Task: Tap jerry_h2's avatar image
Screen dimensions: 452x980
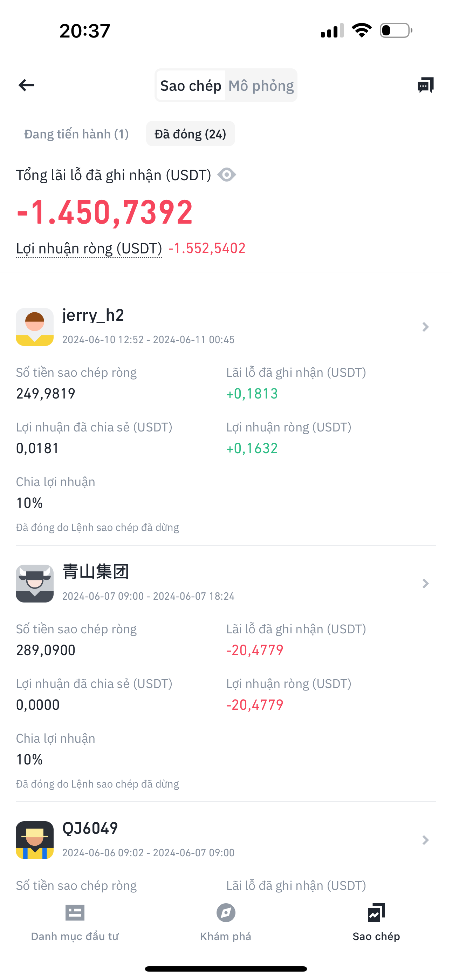Action: point(35,327)
